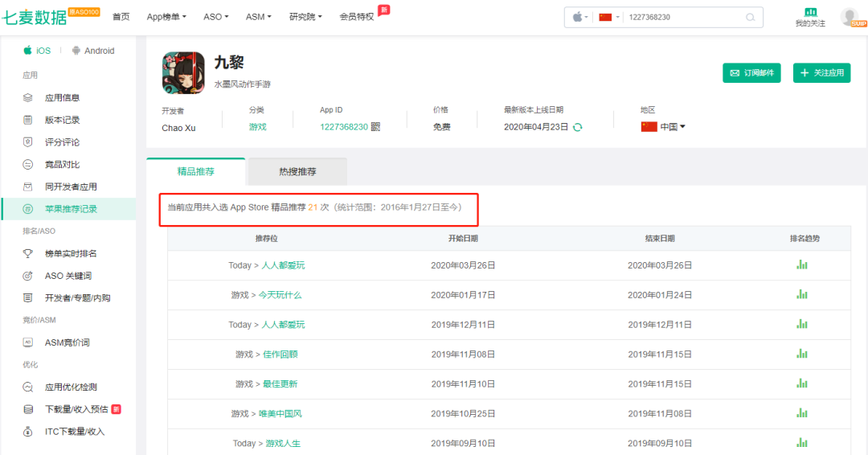Viewport: 868px width, 455px height.
Task: Open the 唯美中国风 link
Action: tap(280, 413)
